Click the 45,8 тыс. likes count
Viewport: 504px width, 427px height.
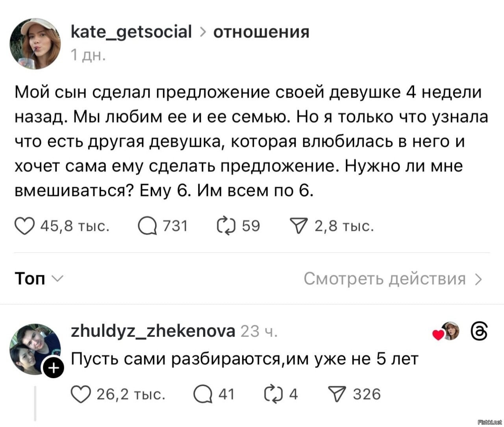[x=75, y=226]
